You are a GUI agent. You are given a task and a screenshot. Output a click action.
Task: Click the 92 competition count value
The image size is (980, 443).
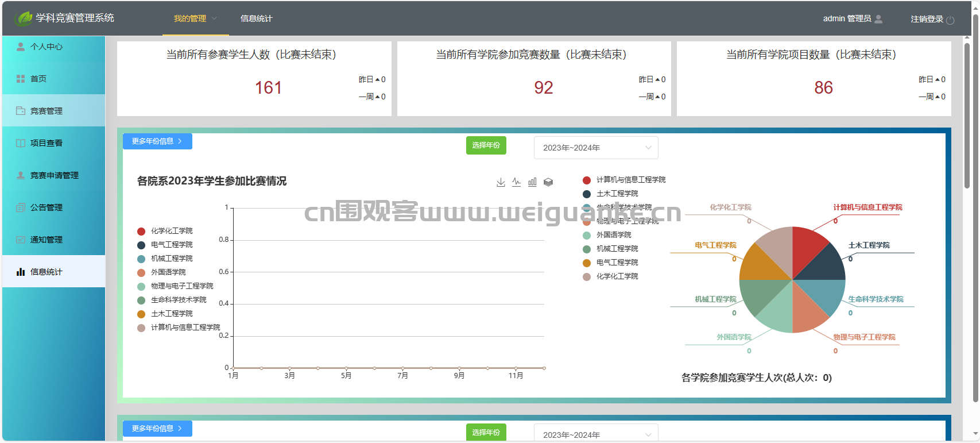pyautogui.click(x=544, y=87)
